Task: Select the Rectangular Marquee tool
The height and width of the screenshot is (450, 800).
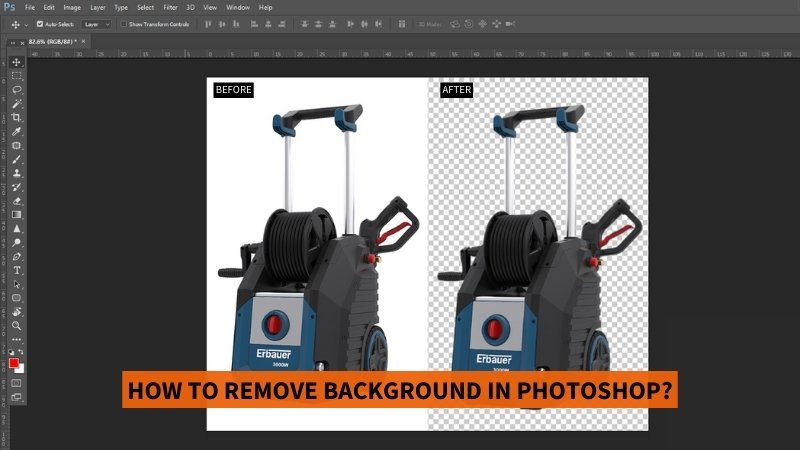Action: 16,76
